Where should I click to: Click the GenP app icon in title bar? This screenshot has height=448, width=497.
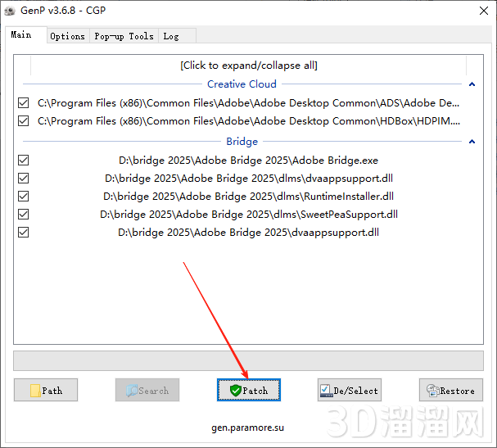(x=10, y=11)
